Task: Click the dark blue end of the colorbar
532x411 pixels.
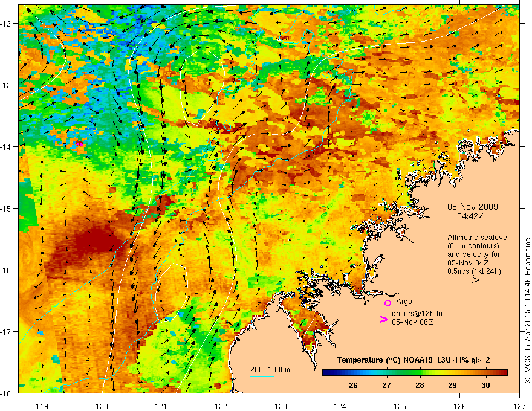Action: (328, 373)
